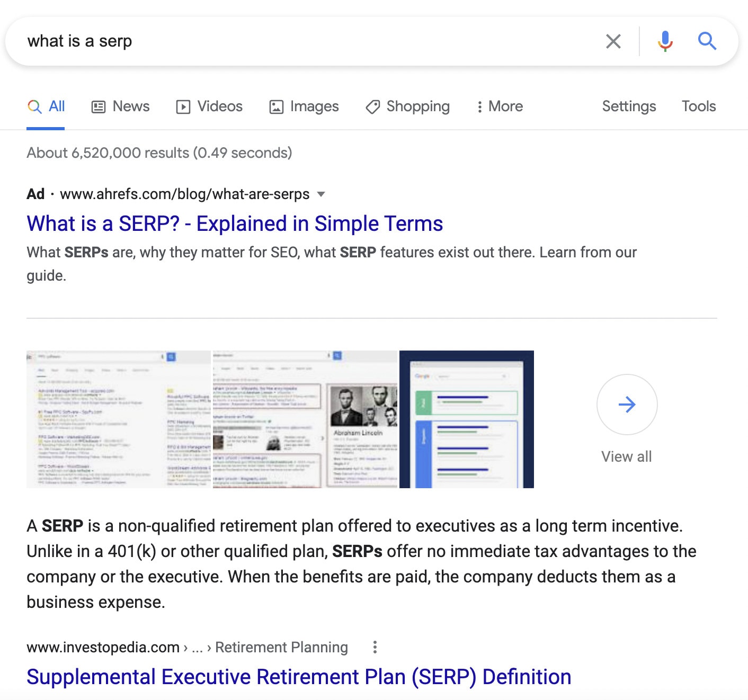Viewport: 748px width, 700px height.
Task: Click the 'View all' images label
Action: 627,456
